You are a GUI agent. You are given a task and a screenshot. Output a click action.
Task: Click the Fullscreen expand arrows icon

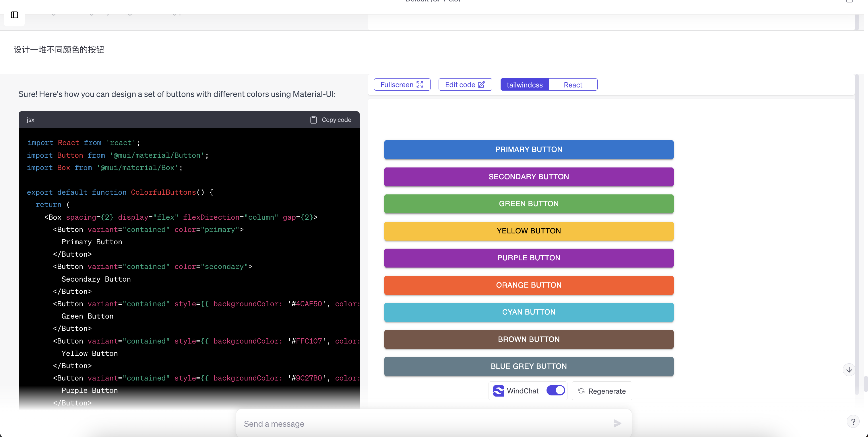click(420, 85)
